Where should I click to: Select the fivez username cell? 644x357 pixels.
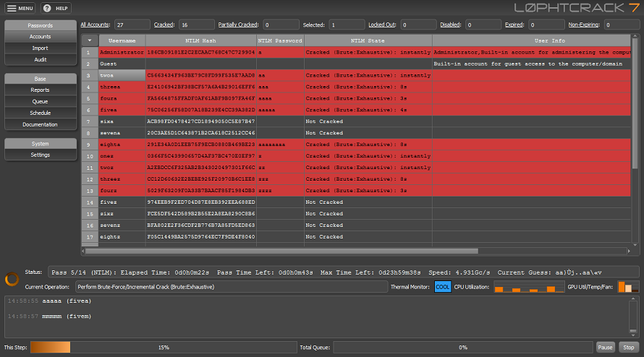pyautogui.click(x=122, y=202)
